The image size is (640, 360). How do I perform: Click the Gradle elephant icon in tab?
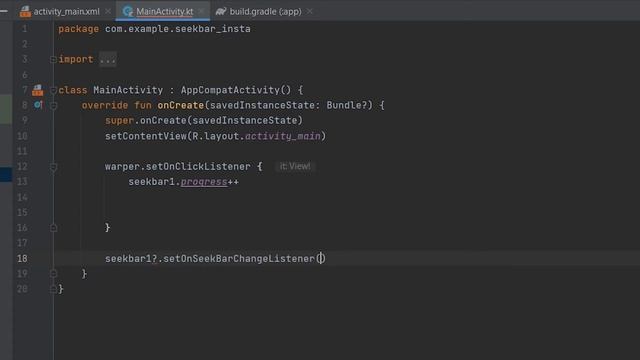(x=221, y=11)
